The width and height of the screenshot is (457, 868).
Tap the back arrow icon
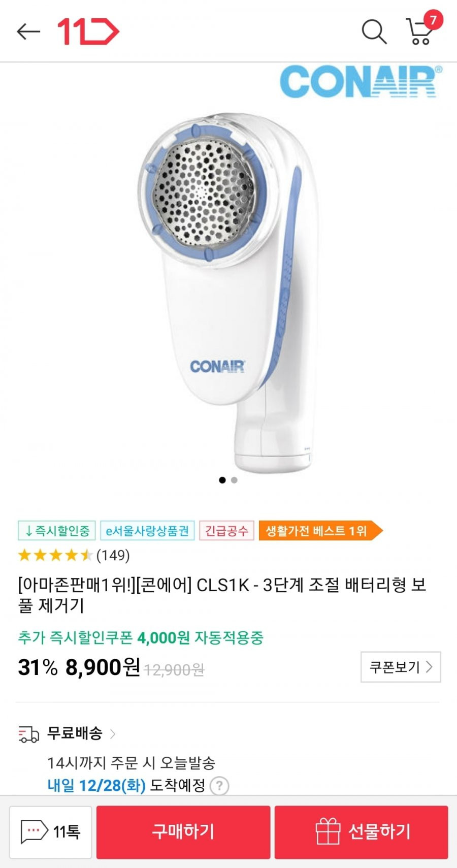(x=28, y=31)
